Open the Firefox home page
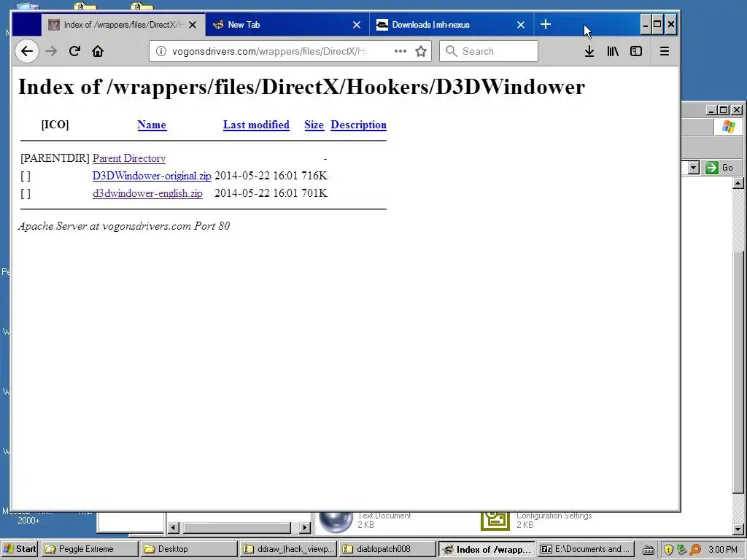 pos(98,51)
